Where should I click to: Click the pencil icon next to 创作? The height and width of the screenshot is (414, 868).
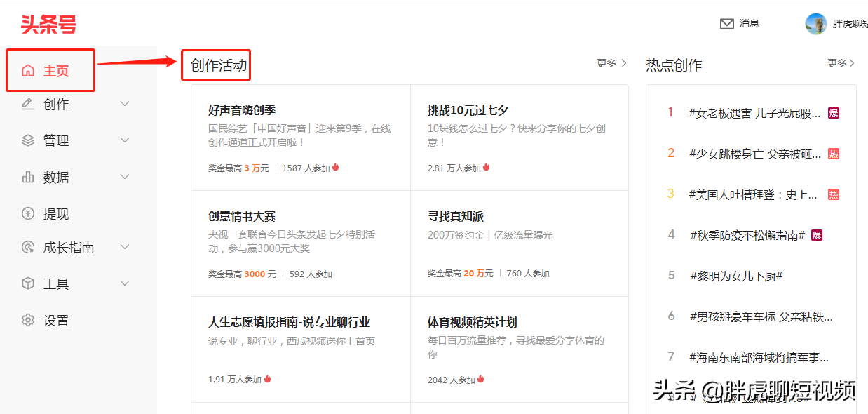(28, 104)
